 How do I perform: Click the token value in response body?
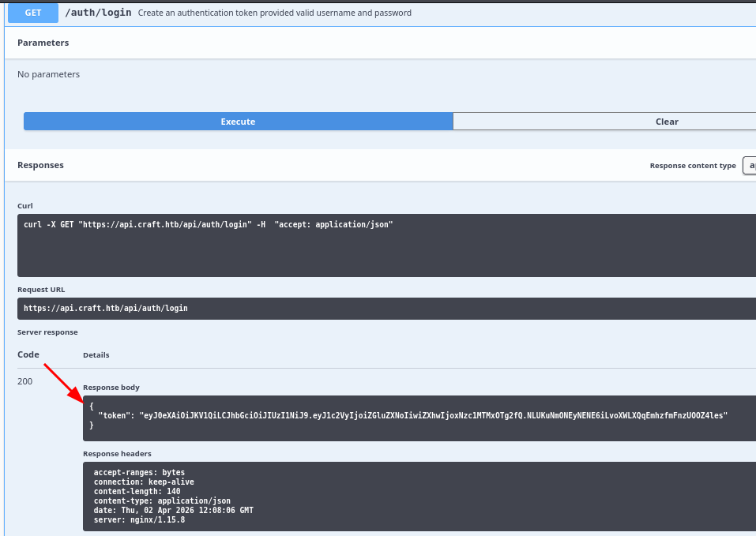[433, 415]
